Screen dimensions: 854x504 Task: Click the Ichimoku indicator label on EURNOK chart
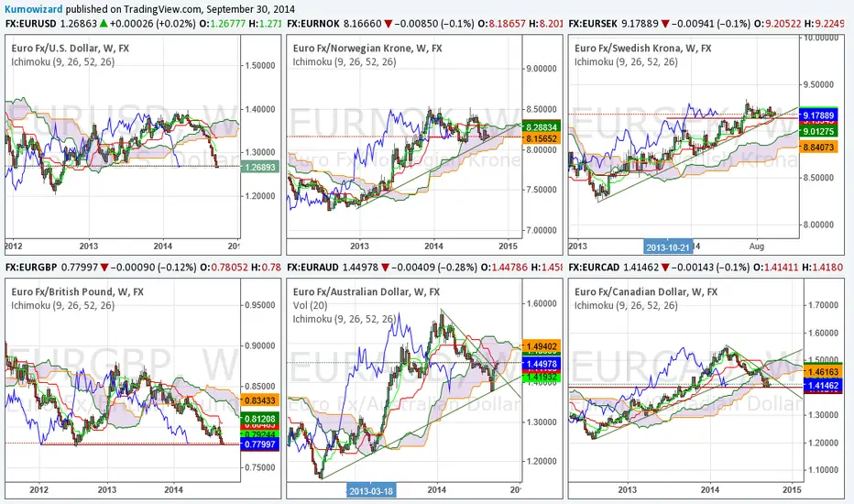pos(345,61)
